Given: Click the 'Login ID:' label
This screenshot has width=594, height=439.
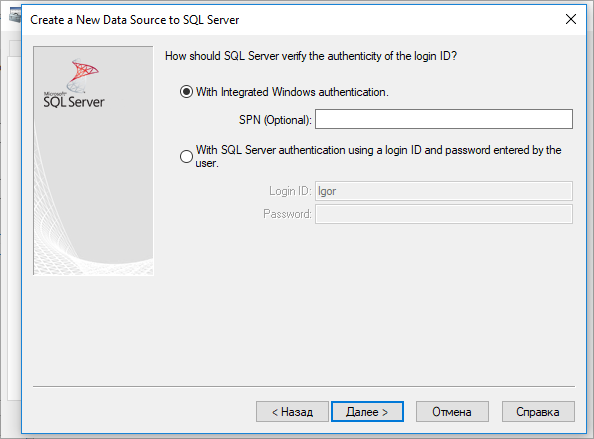Looking at the screenshot, I should pyautogui.click(x=290, y=191).
